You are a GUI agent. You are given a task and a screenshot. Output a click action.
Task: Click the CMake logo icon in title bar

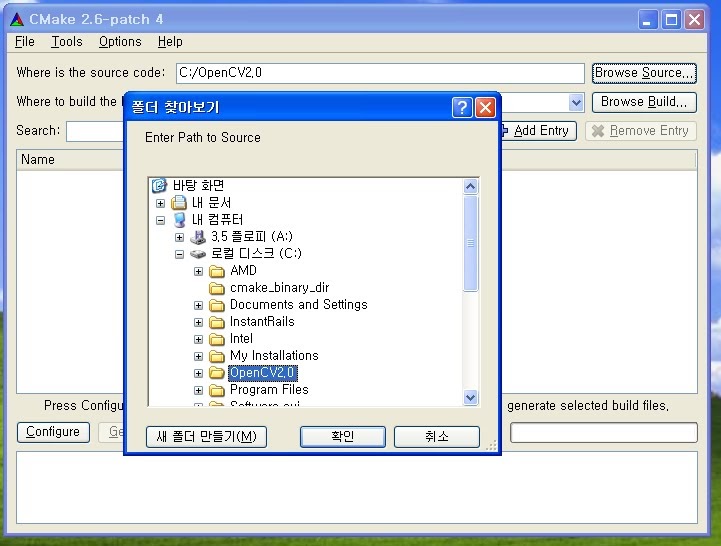pyautogui.click(x=17, y=19)
